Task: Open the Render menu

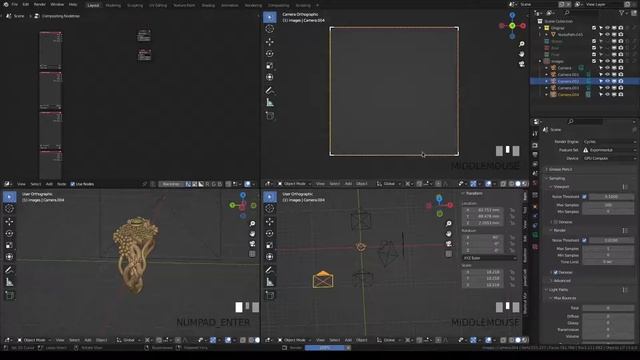Action: point(40,4)
